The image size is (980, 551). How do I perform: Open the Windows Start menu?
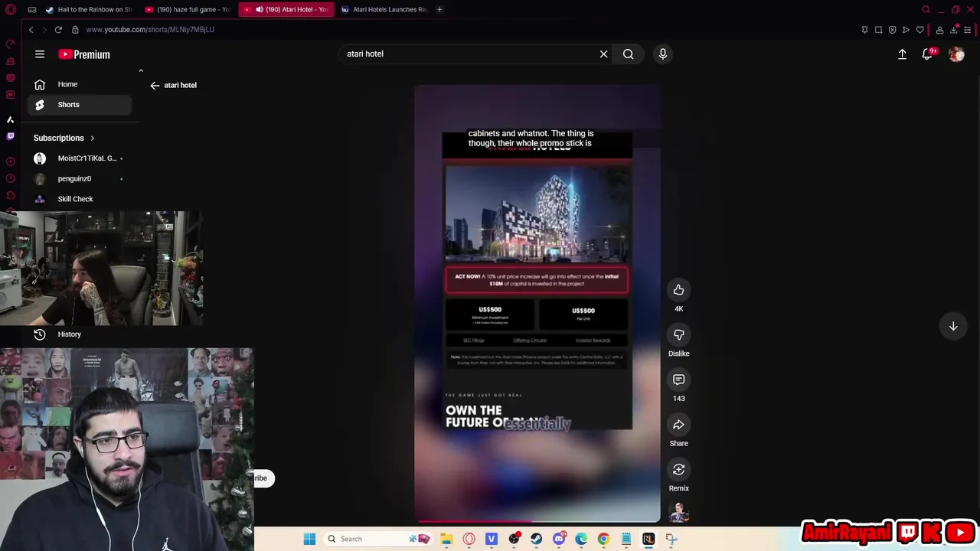[309, 539]
